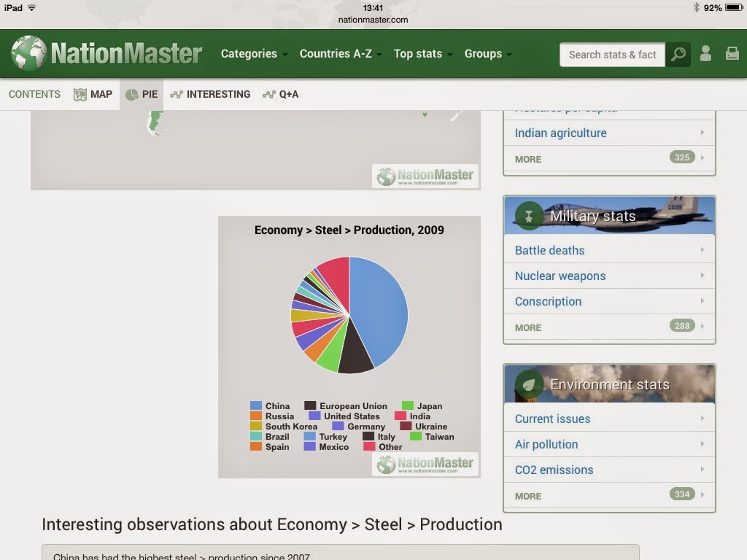
Task: Click the 334 count badge
Action: 682,494
